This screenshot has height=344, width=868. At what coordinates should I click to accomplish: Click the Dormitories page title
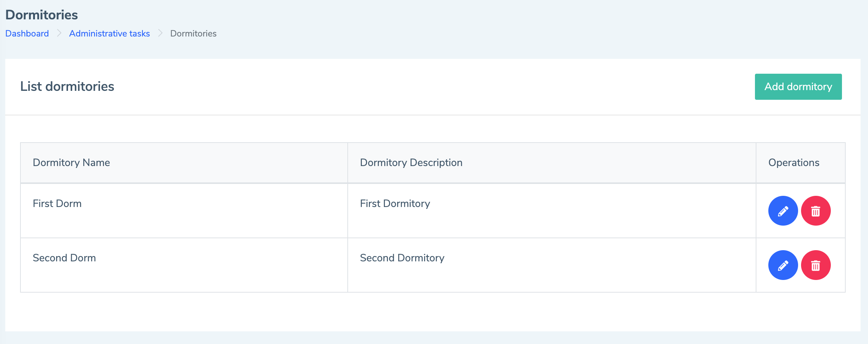coord(42,15)
